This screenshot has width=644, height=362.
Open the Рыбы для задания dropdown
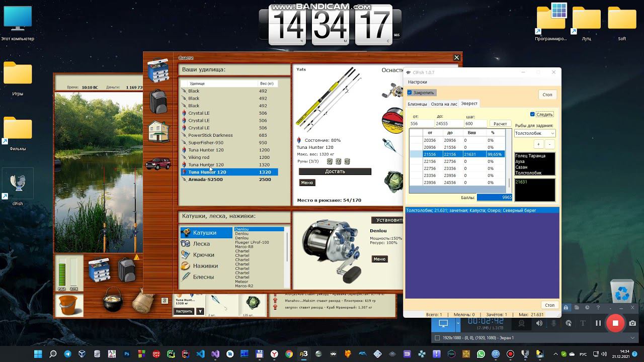[534, 133]
